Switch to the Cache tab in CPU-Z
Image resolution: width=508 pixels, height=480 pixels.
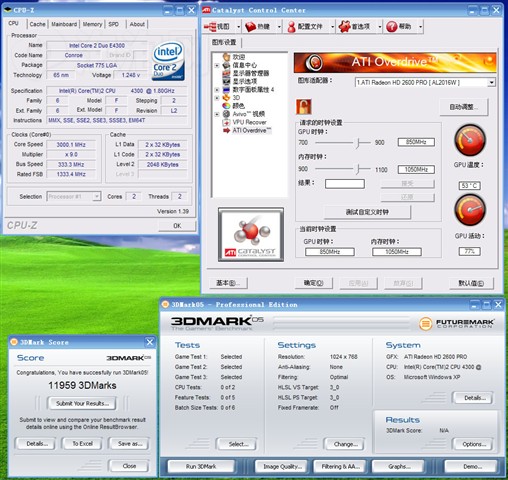point(37,24)
